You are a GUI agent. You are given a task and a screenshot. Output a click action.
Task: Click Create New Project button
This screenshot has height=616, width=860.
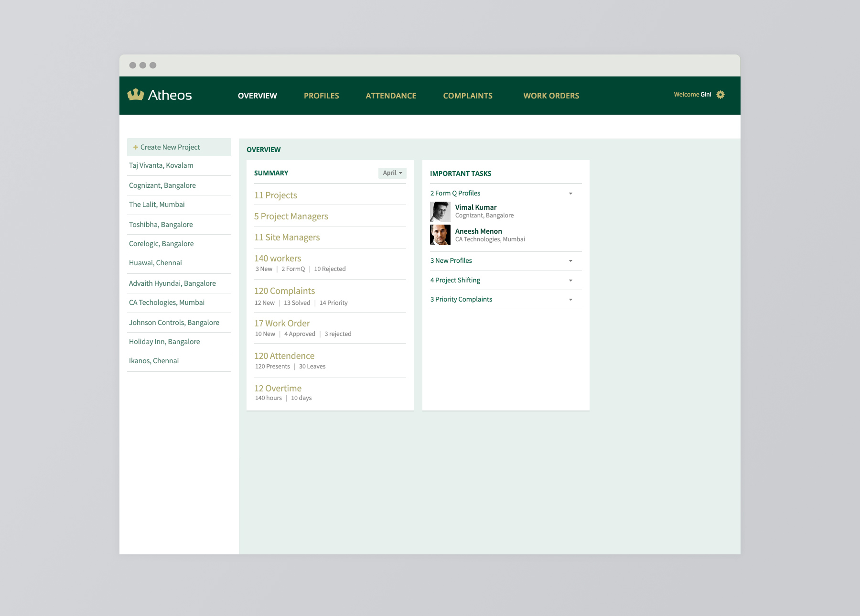pos(170,147)
